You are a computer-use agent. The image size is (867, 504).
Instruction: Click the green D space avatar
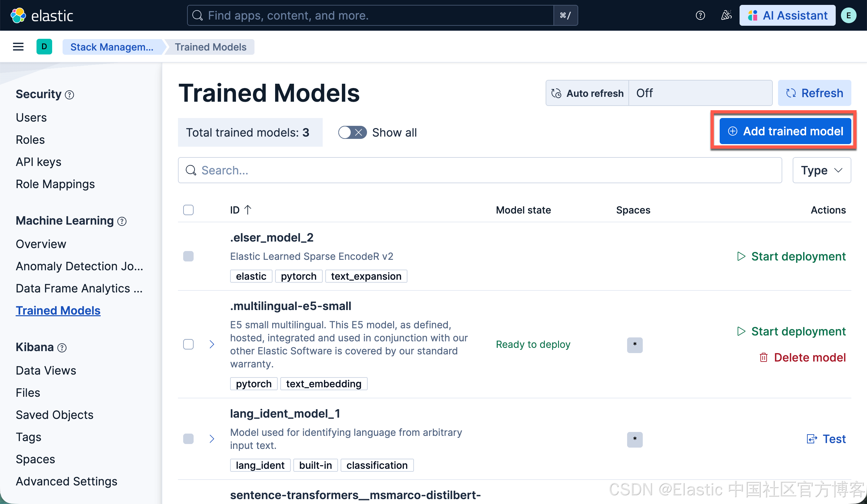(x=44, y=47)
